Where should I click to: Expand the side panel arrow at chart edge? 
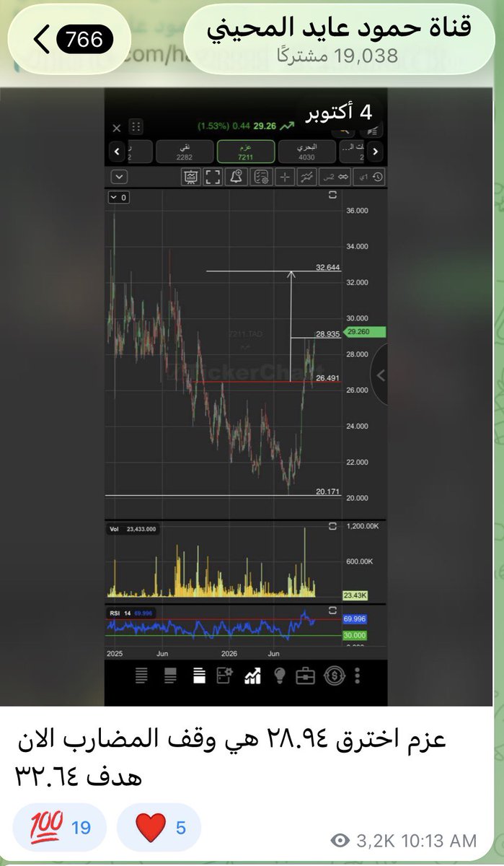pos(380,375)
